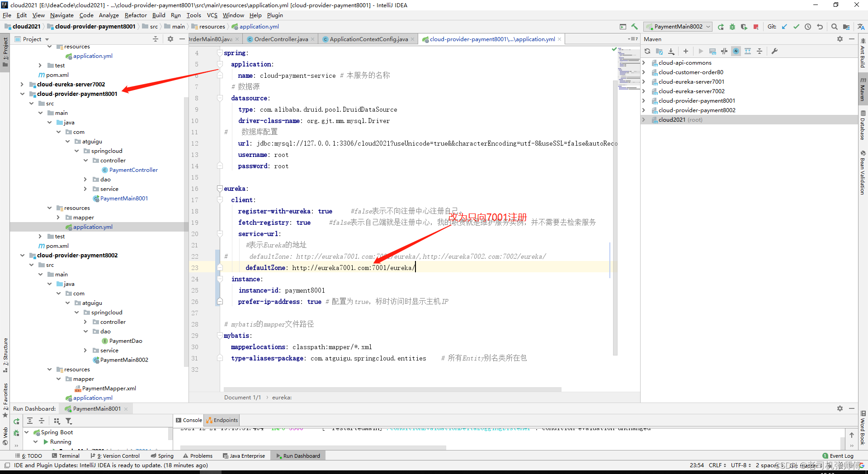Rerun icon in Run Dashboard sidebar
This screenshot has width=868, height=474.
click(x=16, y=421)
